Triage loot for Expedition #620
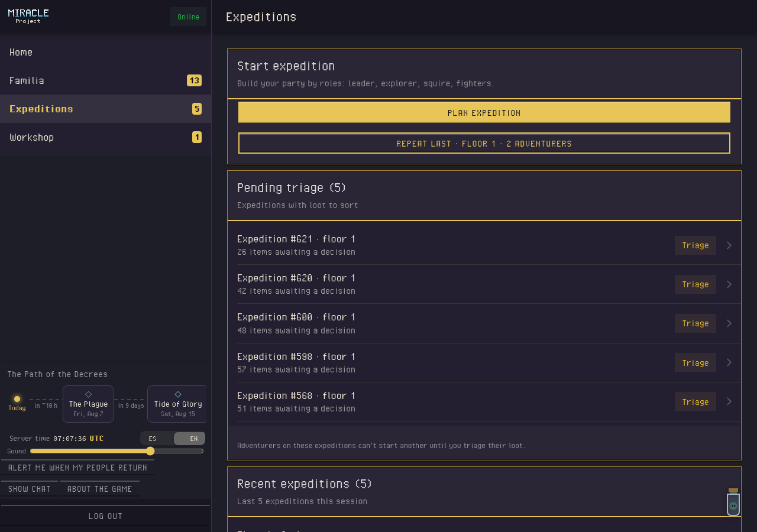Viewport: 757px width, 532px height. pos(695,284)
